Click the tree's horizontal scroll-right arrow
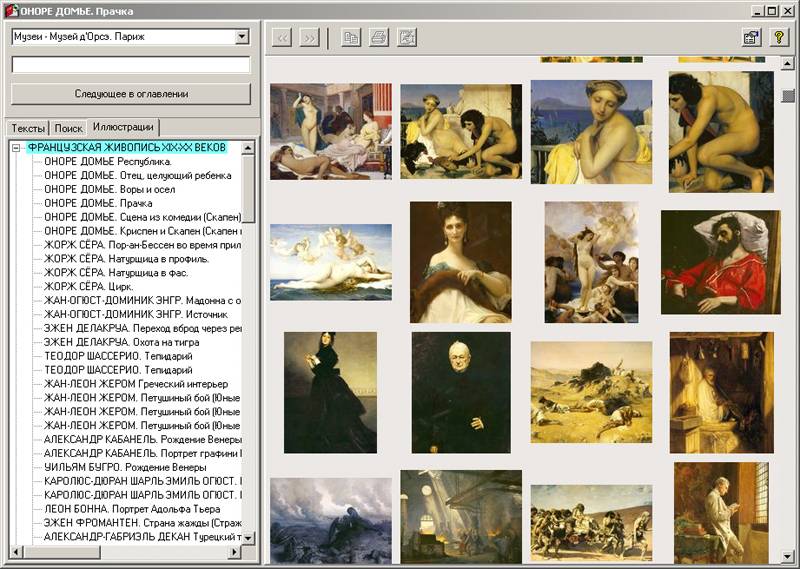This screenshot has height=569, width=800. coord(235,552)
